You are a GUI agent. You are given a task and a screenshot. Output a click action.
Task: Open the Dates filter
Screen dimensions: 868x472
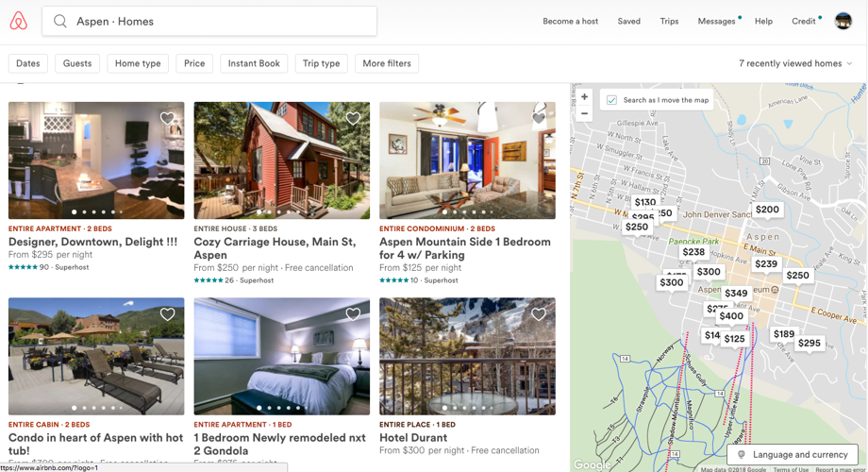tap(28, 63)
